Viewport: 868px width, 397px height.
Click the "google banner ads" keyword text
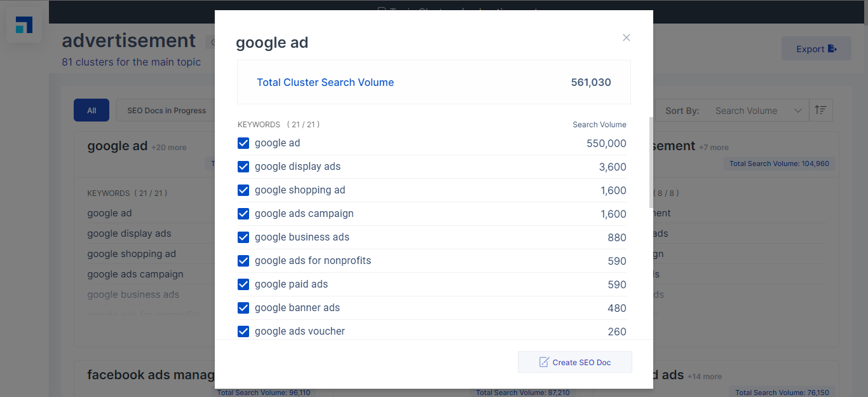297,308
